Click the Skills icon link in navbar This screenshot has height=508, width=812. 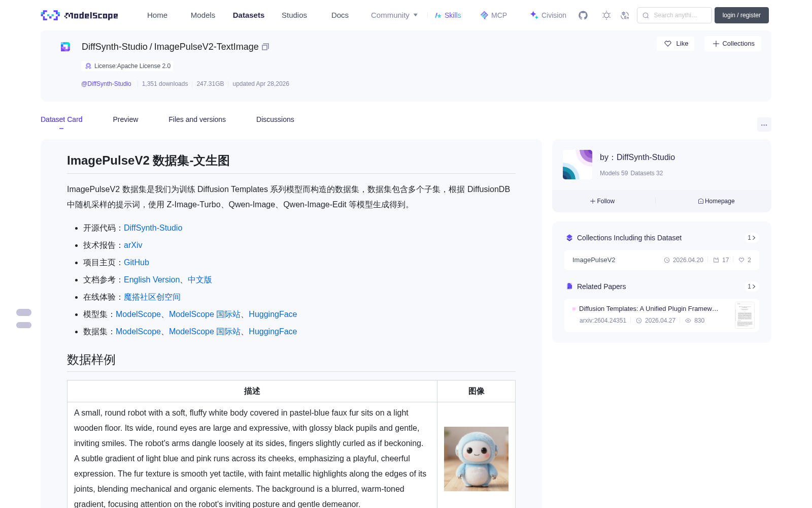448,15
